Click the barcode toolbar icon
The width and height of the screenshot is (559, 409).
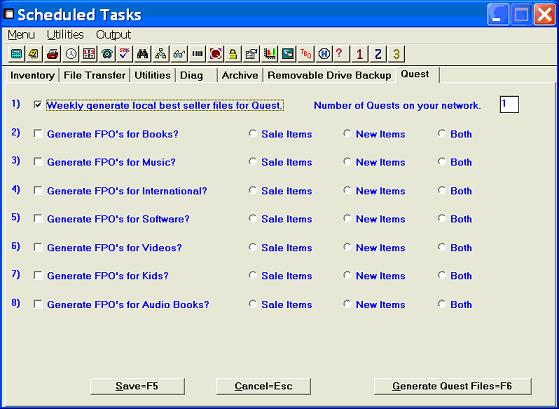click(x=198, y=54)
